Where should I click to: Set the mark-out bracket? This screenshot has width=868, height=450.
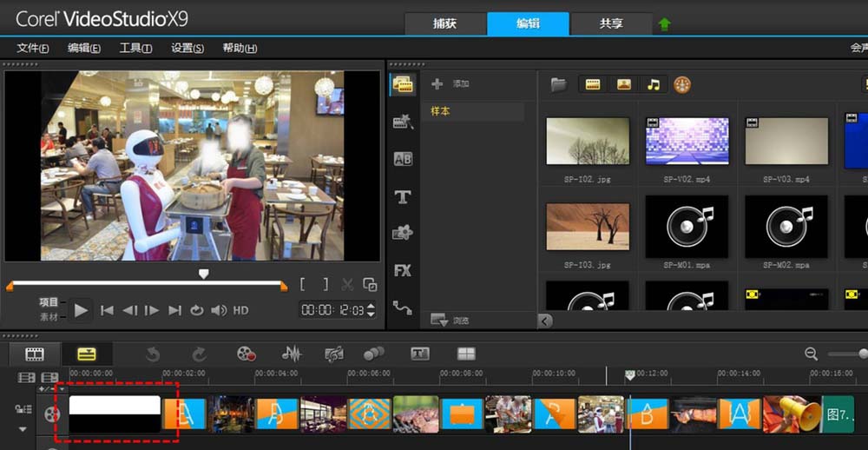click(x=325, y=284)
